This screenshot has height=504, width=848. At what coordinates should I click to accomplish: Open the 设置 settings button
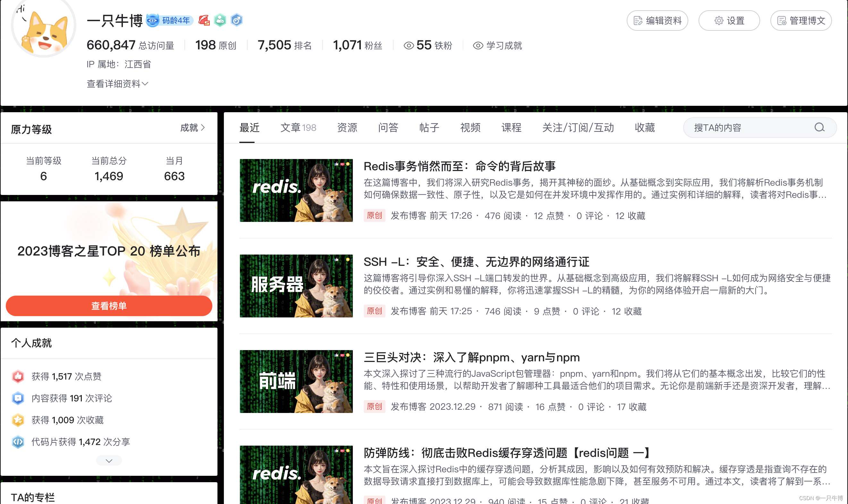pos(729,21)
